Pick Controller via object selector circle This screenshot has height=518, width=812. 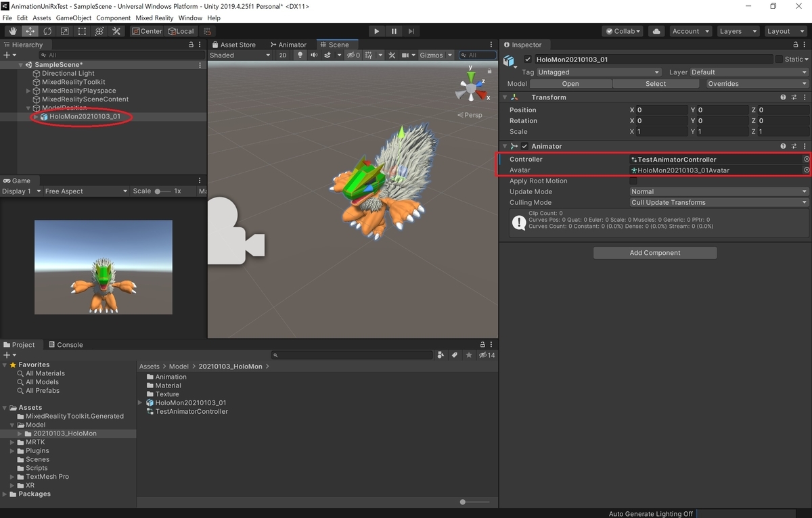pyautogui.click(x=806, y=160)
